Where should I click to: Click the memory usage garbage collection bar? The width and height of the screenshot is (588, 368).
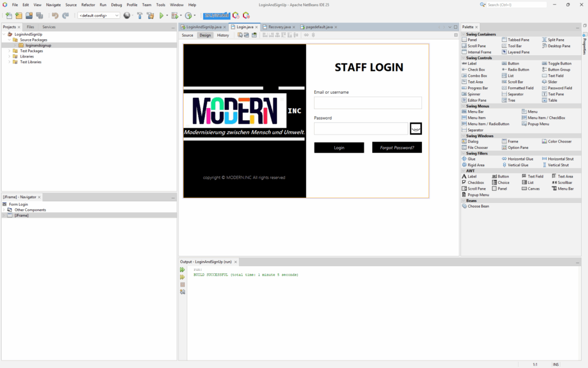(216, 16)
